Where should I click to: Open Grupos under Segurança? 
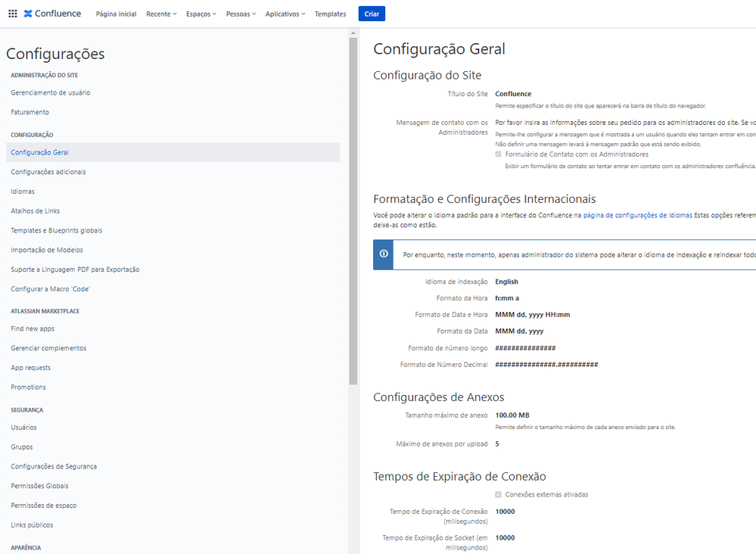(22, 447)
